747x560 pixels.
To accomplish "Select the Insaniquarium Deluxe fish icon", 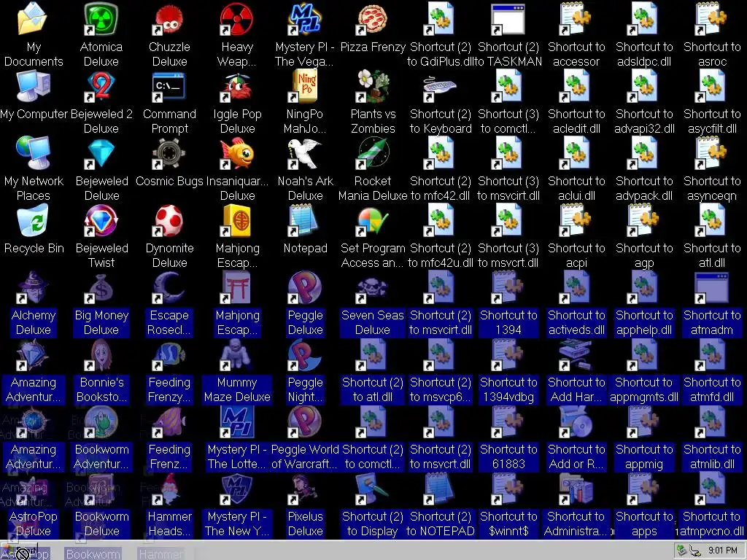I will pyautogui.click(x=237, y=153).
